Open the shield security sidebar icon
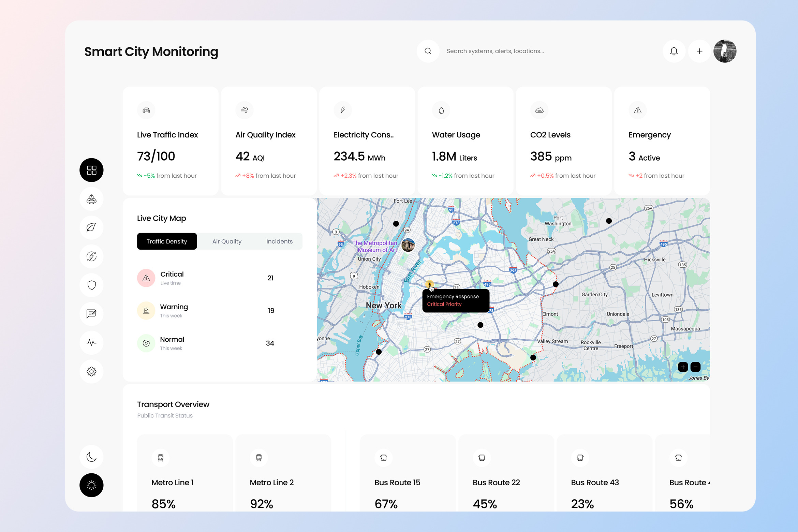Image resolution: width=798 pixels, height=532 pixels. click(x=91, y=285)
